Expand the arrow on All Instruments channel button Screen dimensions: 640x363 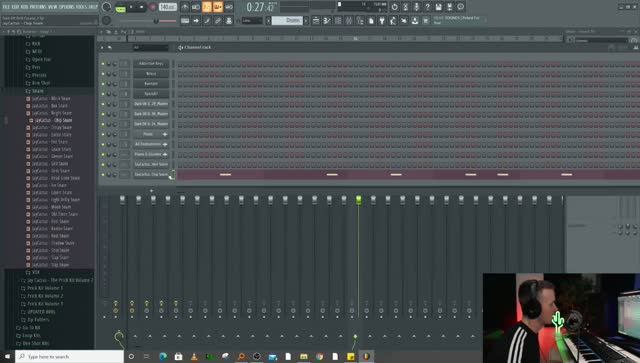pos(165,145)
